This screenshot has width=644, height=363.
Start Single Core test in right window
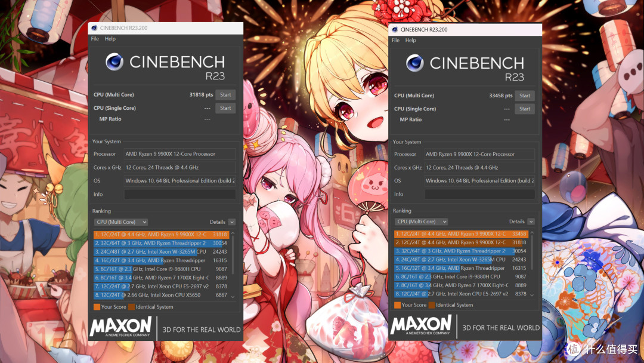pos(525,109)
